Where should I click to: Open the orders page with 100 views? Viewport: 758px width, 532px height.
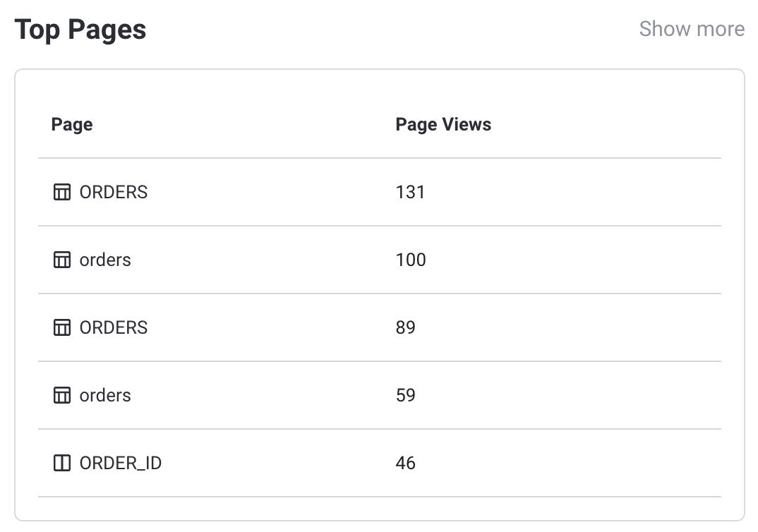(x=105, y=260)
